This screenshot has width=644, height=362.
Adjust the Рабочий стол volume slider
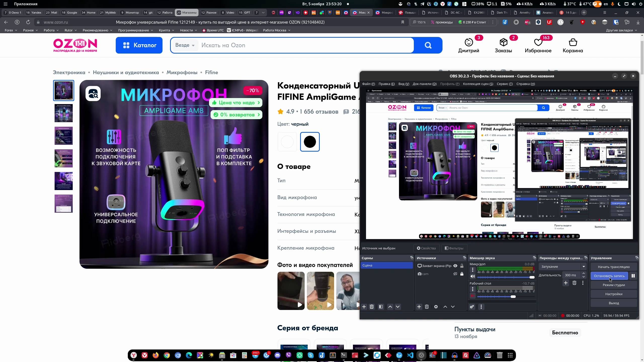513,297
